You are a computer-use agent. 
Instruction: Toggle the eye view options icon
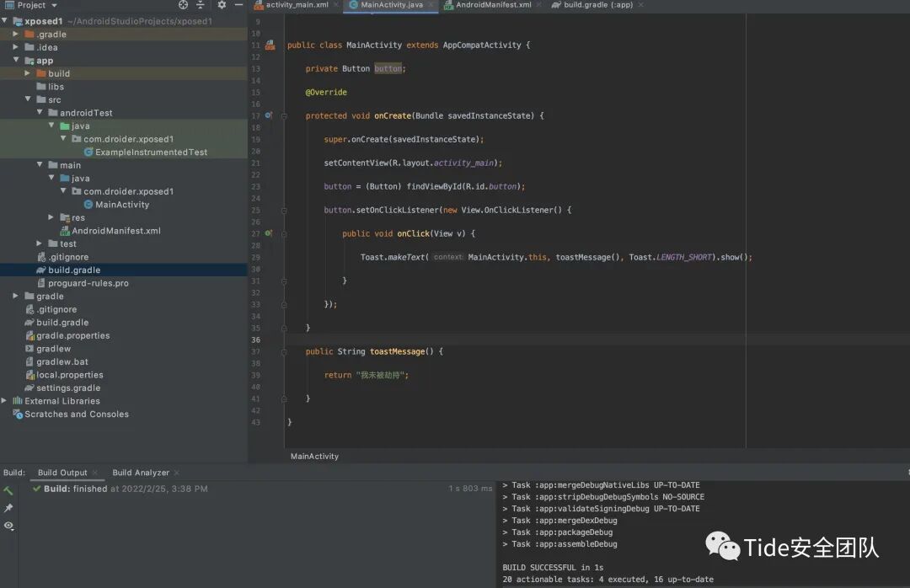(8, 526)
